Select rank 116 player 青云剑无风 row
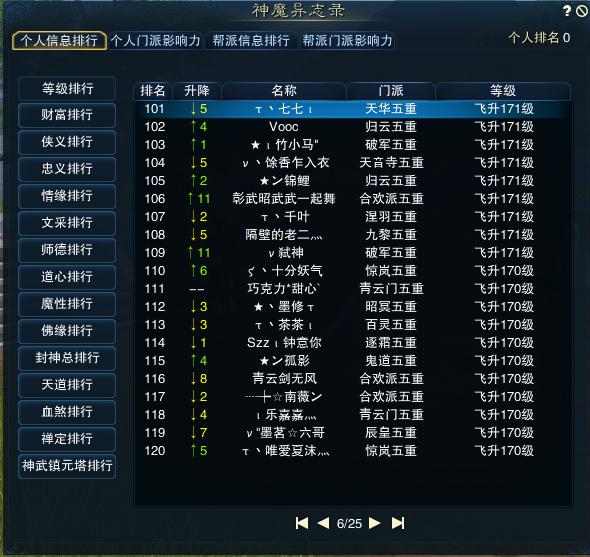The image size is (590, 557). coord(353,379)
